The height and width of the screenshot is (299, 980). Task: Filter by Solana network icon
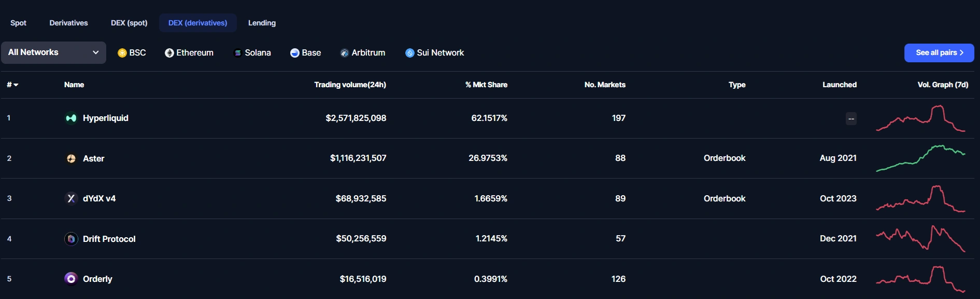238,53
